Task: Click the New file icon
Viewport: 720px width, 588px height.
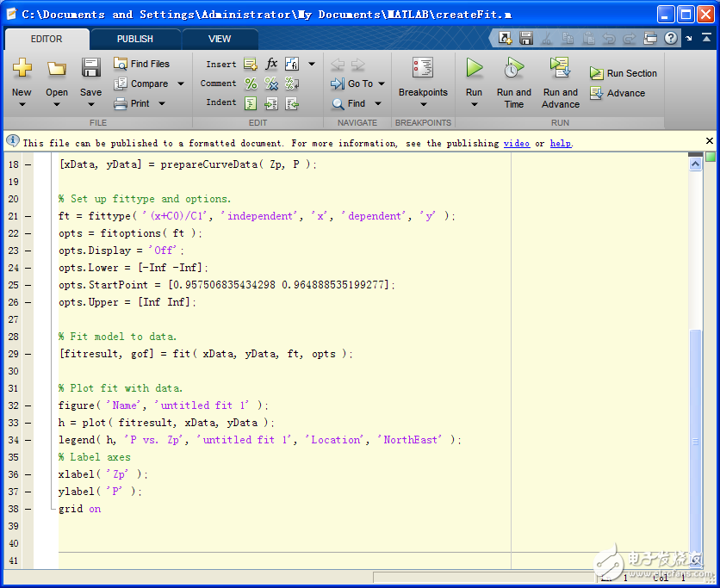Action: 22,69
